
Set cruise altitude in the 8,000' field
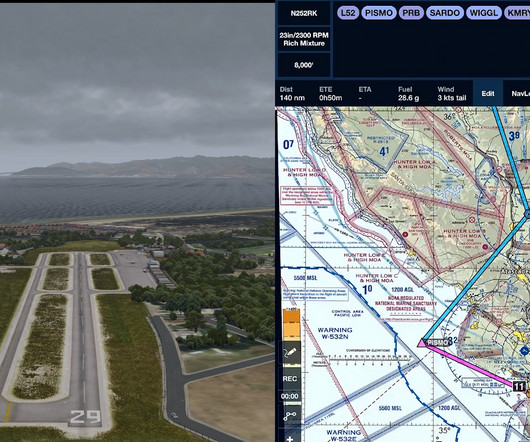(304, 65)
